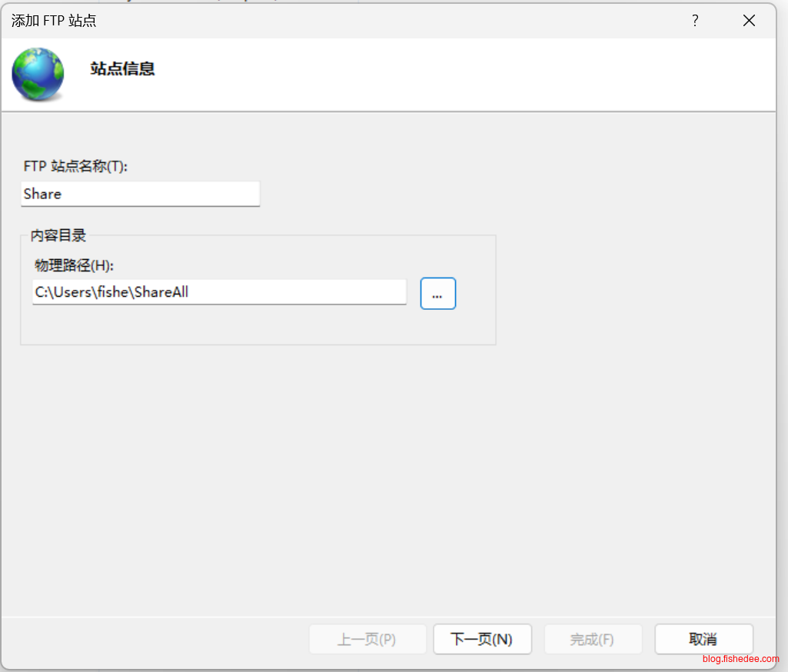
Task: Click the disabled 完成(F) button
Action: click(593, 639)
